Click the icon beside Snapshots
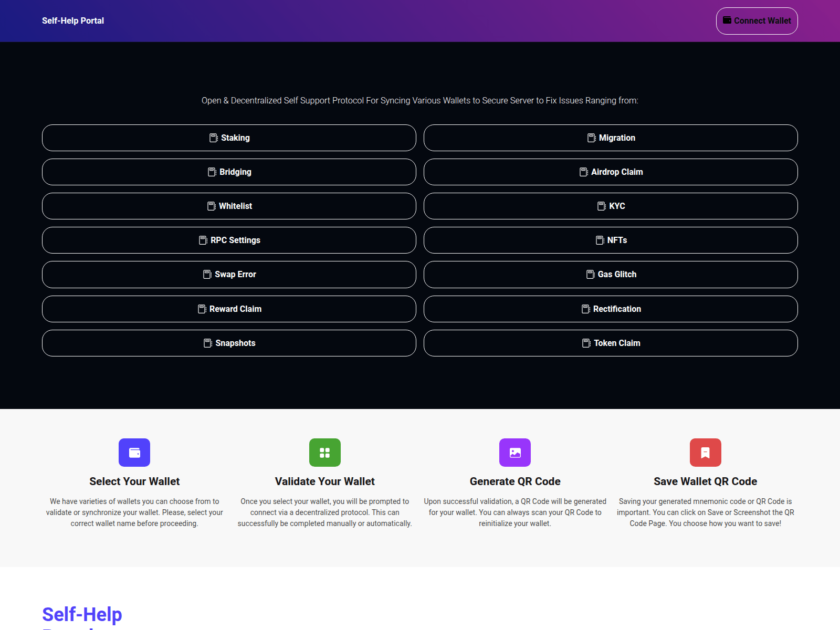This screenshot has width=840, height=630. [208, 343]
